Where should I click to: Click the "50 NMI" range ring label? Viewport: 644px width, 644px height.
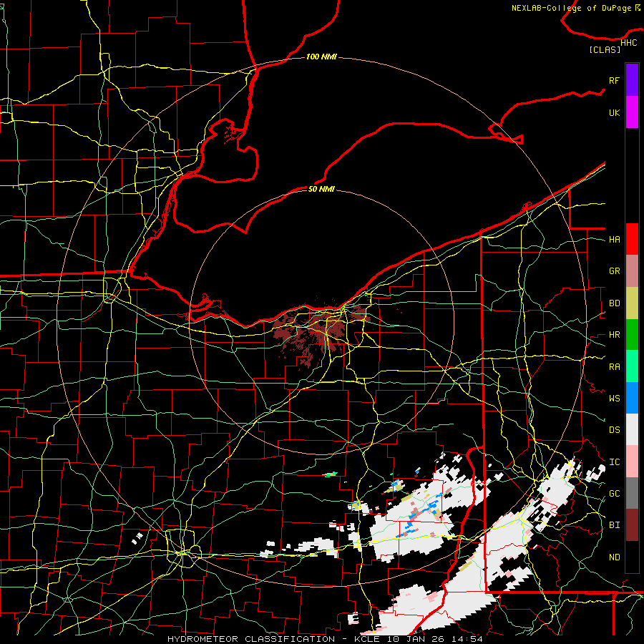click(x=321, y=189)
